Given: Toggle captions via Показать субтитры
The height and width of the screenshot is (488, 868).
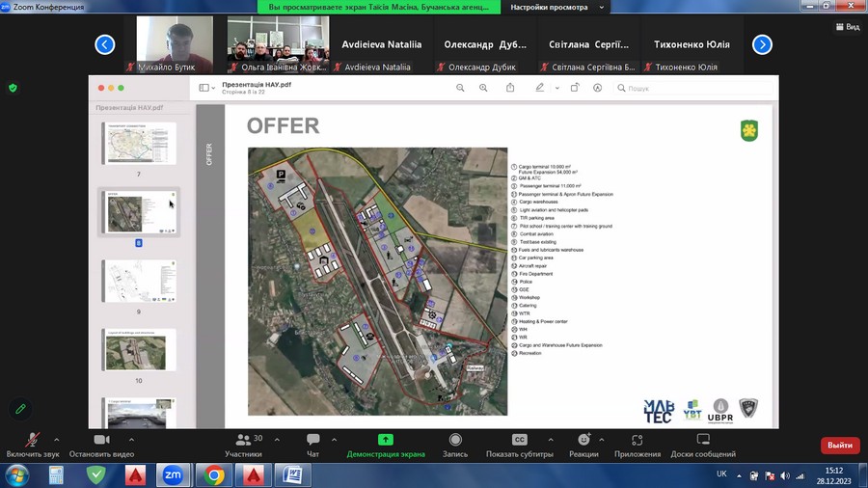Looking at the screenshot, I should pyautogui.click(x=519, y=440).
